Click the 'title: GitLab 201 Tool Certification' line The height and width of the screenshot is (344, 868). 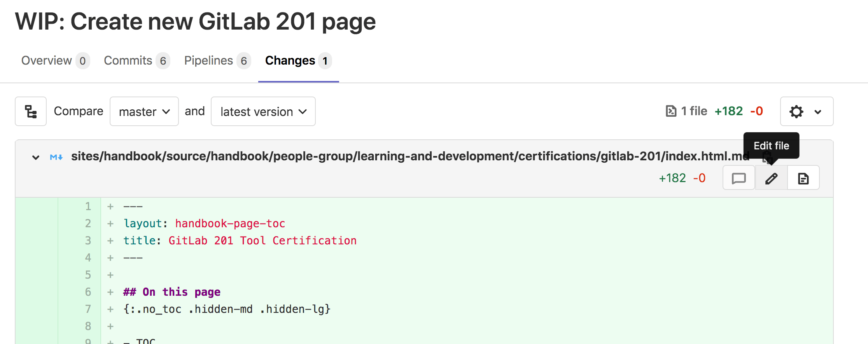click(240, 240)
